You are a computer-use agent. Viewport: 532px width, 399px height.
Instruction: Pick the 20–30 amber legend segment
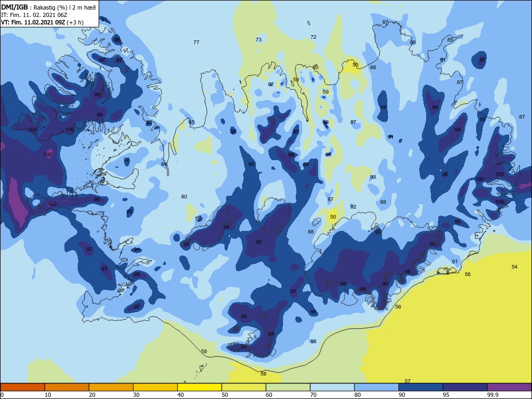(111, 387)
